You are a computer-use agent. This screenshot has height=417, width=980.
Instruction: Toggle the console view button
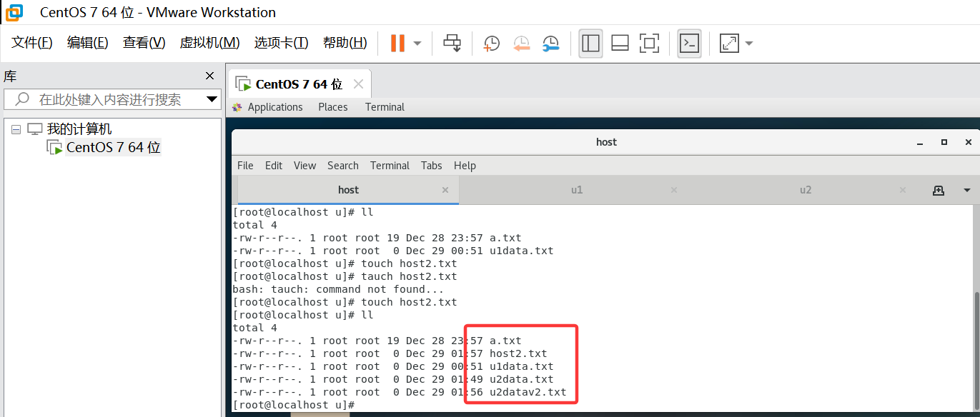688,44
